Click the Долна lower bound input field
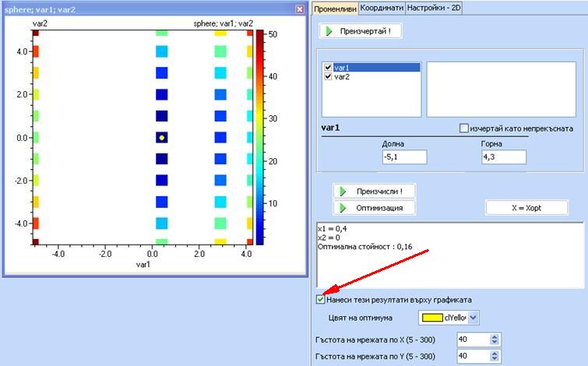Image resolution: width=588 pixels, height=366 pixels. (x=403, y=157)
